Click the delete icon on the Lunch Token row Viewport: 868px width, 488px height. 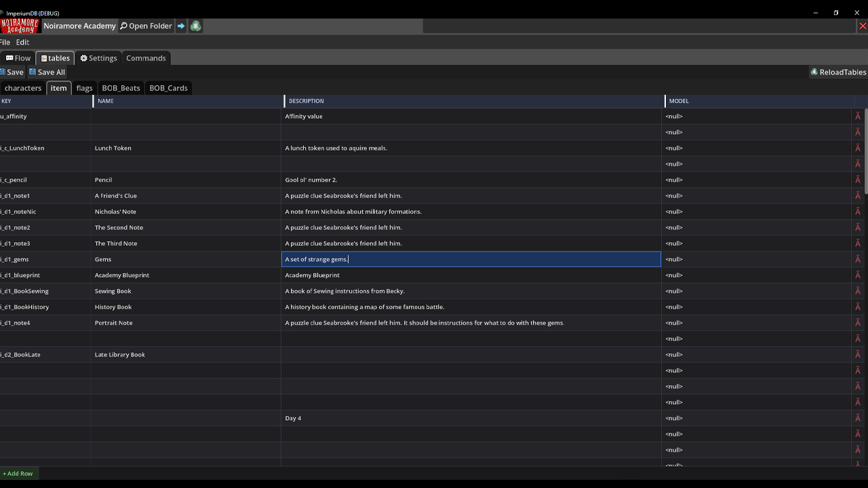click(x=858, y=148)
